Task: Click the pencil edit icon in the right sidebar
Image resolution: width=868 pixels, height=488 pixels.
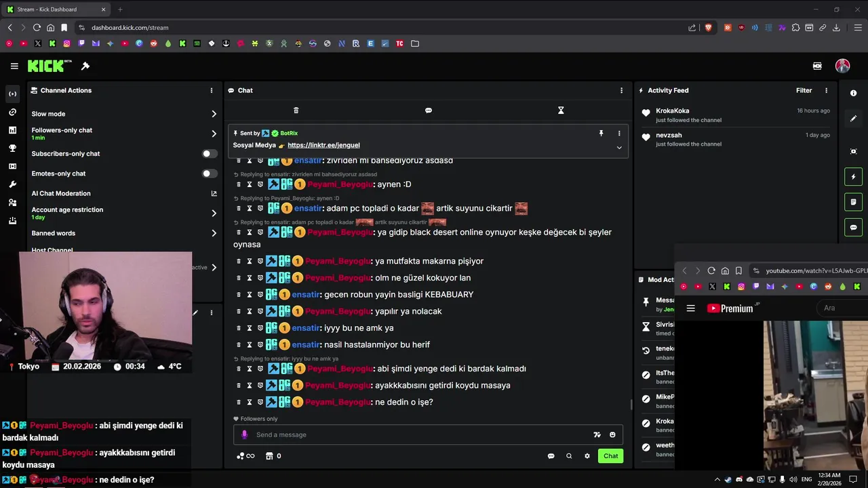Action: pyautogui.click(x=854, y=119)
